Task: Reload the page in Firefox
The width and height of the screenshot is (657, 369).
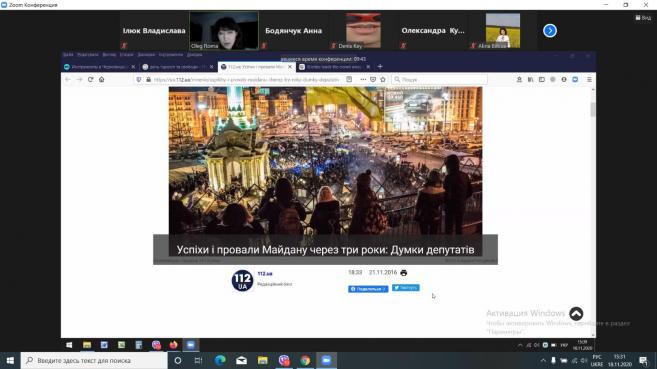Action: [x=91, y=79]
